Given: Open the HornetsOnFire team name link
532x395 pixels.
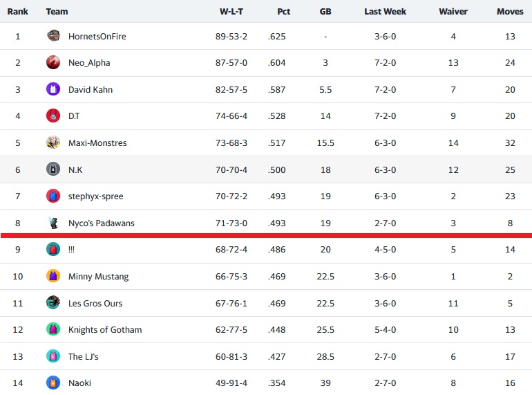Looking at the screenshot, I should point(97,37).
